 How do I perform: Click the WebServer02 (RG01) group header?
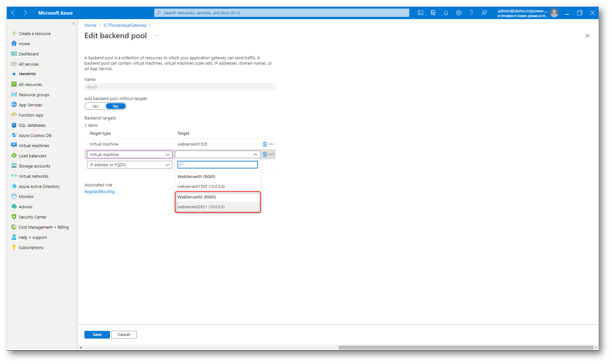[x=197, y=197]
